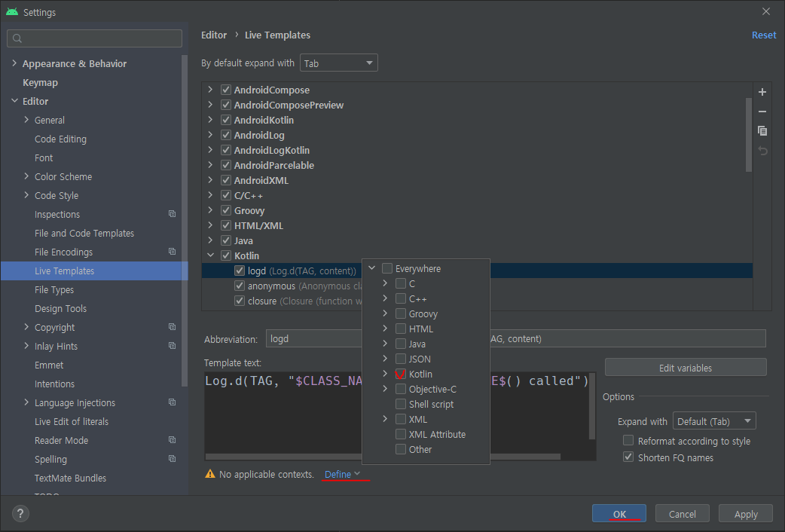Toggle Shorten FQ names option
Image resolution: width=785 pixels, height=532 pixels.
[x=628, y=457]
